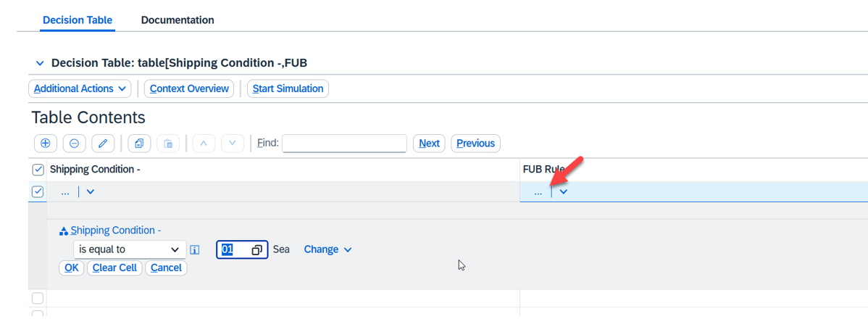
Task: Click the paste row icon
Action: 168,144
